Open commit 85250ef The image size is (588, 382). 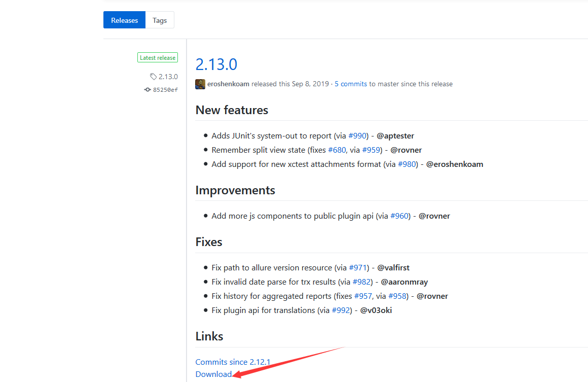165,90
